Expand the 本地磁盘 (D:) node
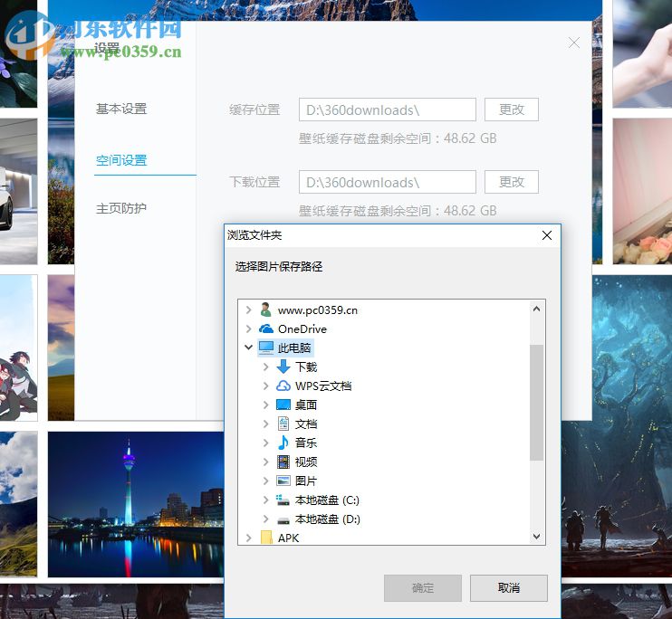The width and height of the screenshot is (672, 619). 265,519
